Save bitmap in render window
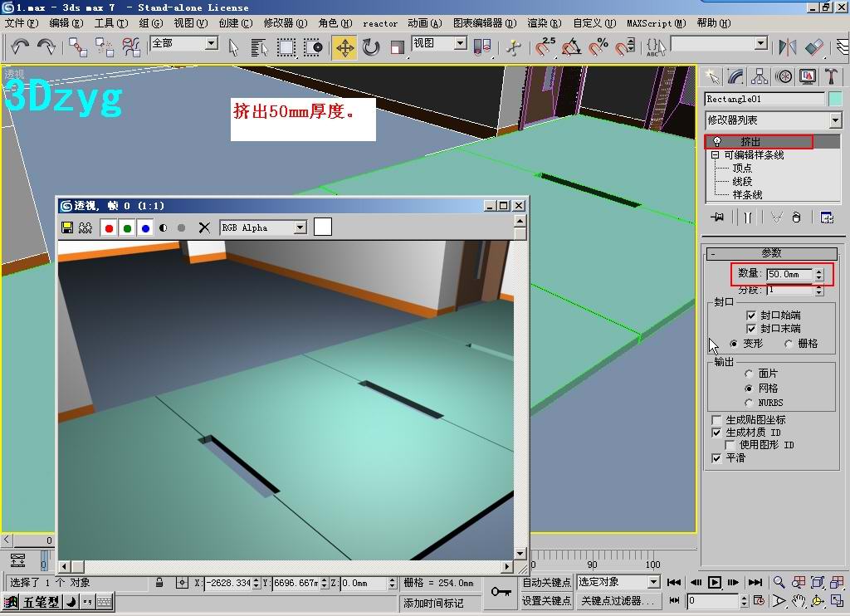This screenshot has height=616, width=850. [x=67, y=227]
